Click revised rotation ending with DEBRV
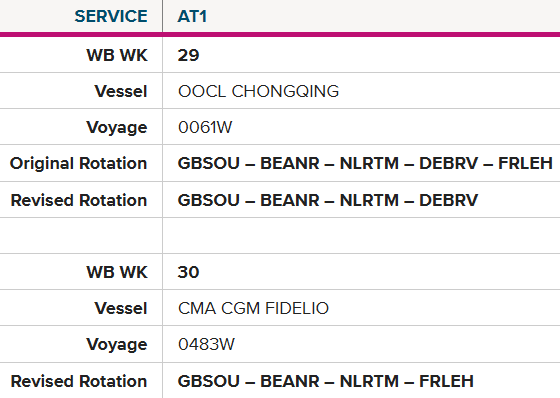 pos(328,200)
